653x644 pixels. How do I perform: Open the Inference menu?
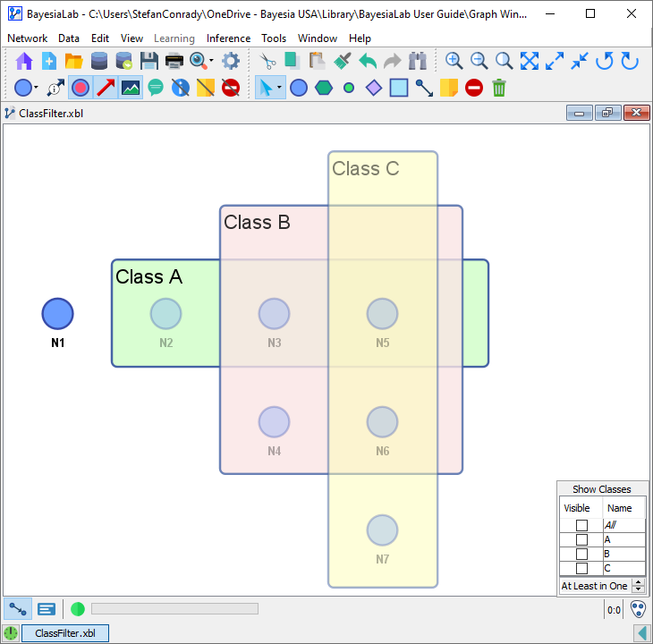[228, 38]
